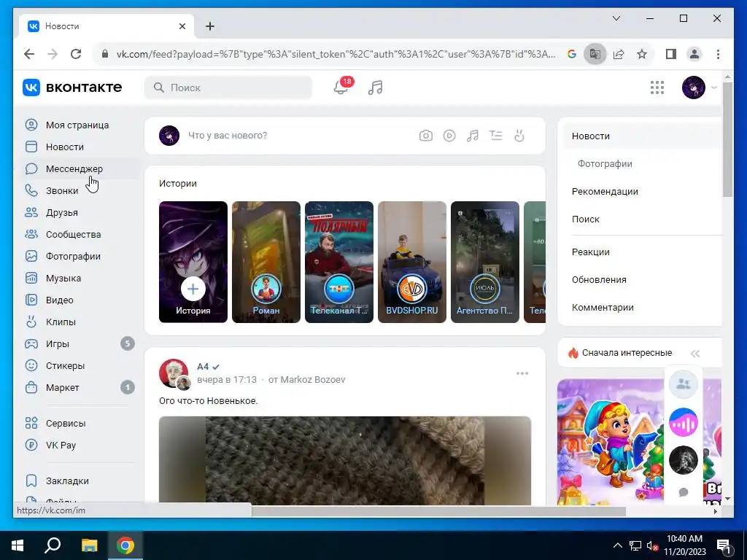Open Windows search from taskbar
Screen dimensions: 747x560
(53, 545)
